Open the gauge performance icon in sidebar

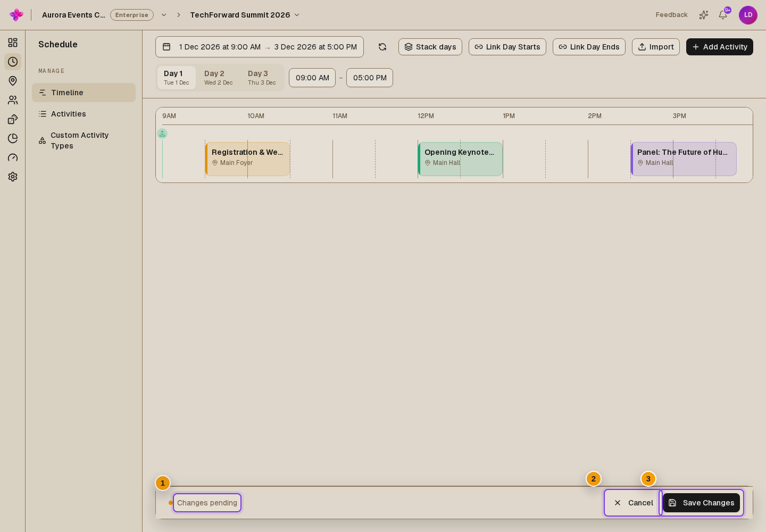[x=13, y=157]
